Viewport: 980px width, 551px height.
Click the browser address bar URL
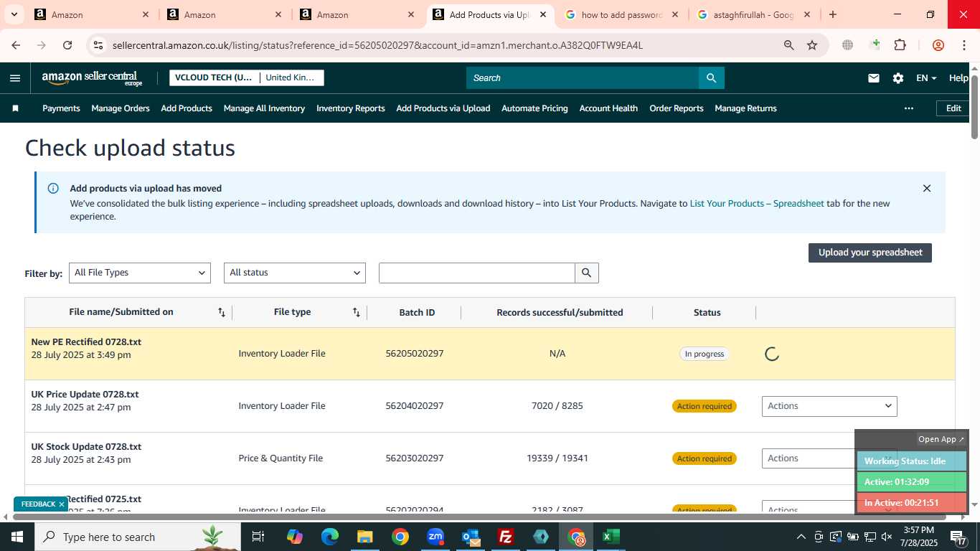click(377, 45)
